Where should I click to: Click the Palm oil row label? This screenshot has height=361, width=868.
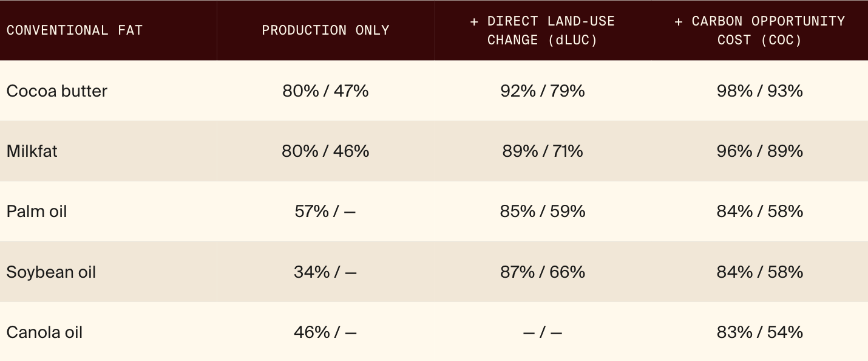[37, 211]
